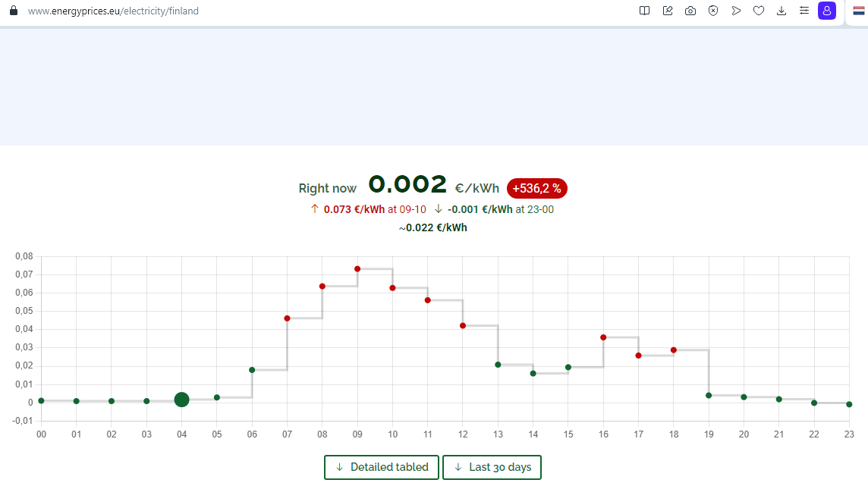Screen dimensions: 868x486
Task: Bookmark page with the heart icon
Action: (759, 11)
